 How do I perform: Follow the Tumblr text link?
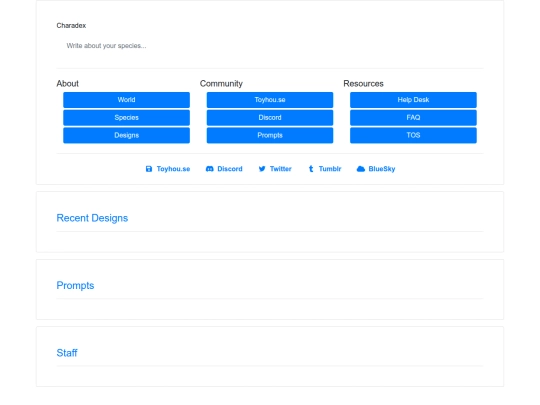(x=330, y=169)
